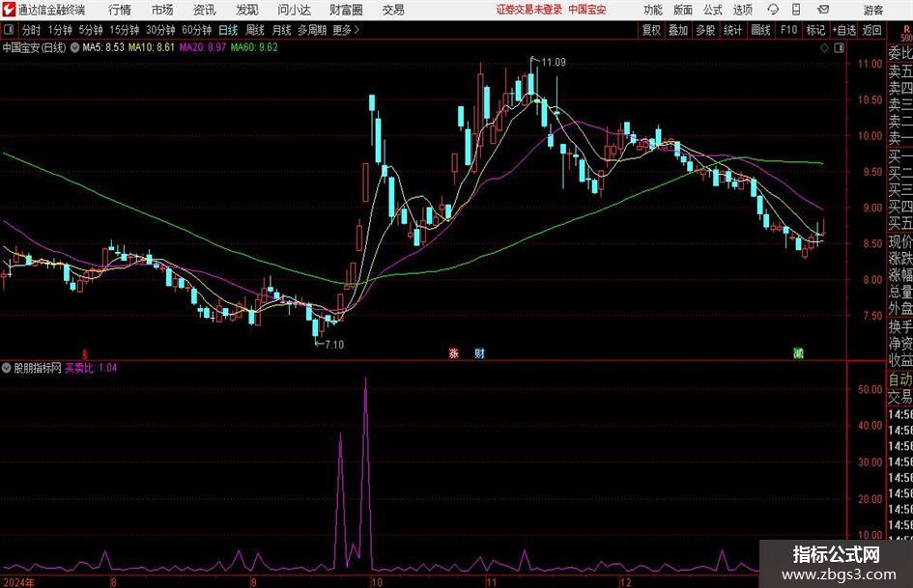Screen dimensions: 913x588
Task: Click MA20: 8.97 indicator value
Action: (203, 47)
